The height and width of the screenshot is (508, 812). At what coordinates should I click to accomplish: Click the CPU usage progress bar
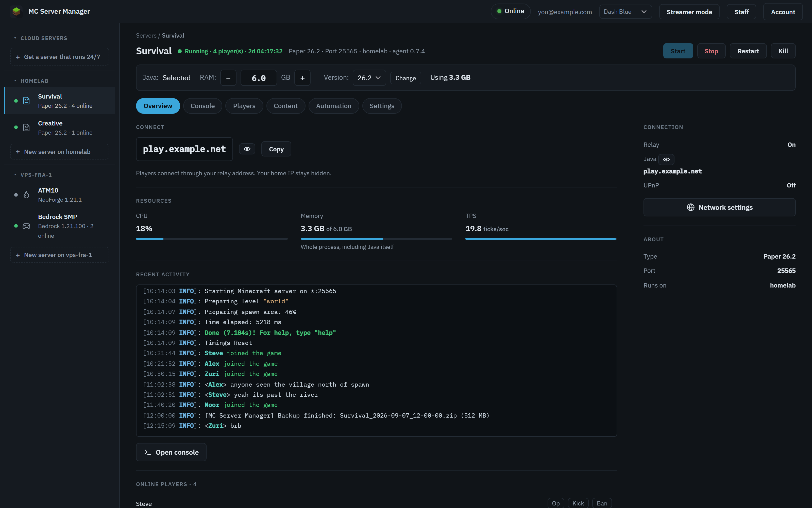point(212,239)
